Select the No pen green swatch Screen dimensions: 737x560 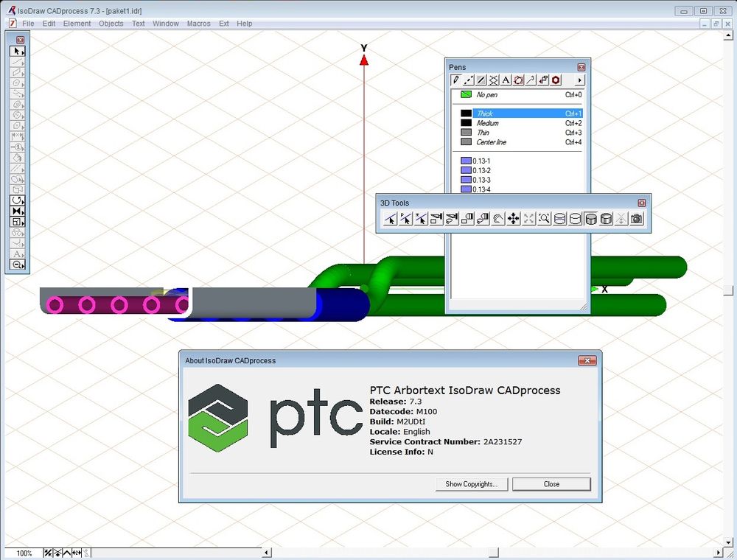[x=466, y=94]
